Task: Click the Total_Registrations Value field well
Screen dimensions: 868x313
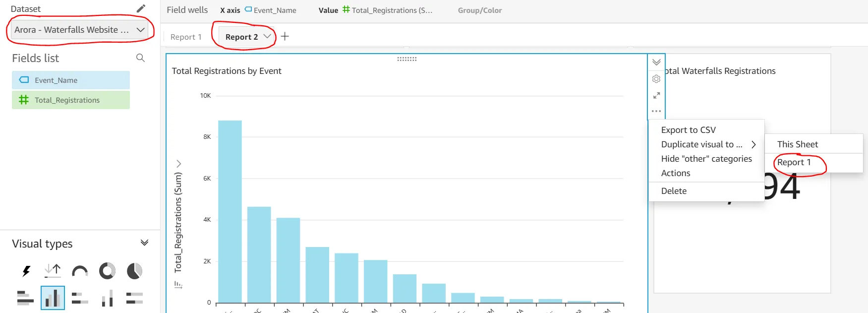Action: click(388, 10)
